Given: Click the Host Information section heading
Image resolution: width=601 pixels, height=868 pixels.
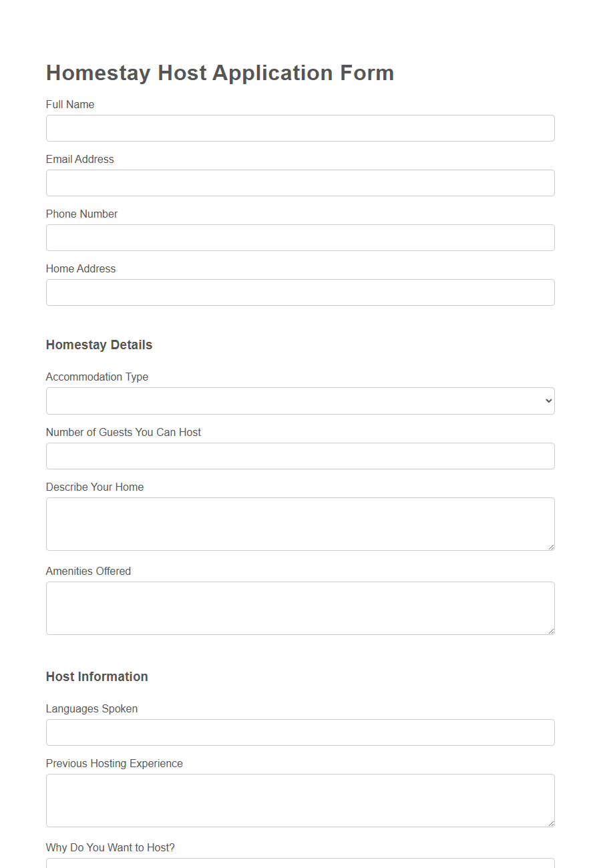Looking at the screenshot, I should click(x=97, y=676).
